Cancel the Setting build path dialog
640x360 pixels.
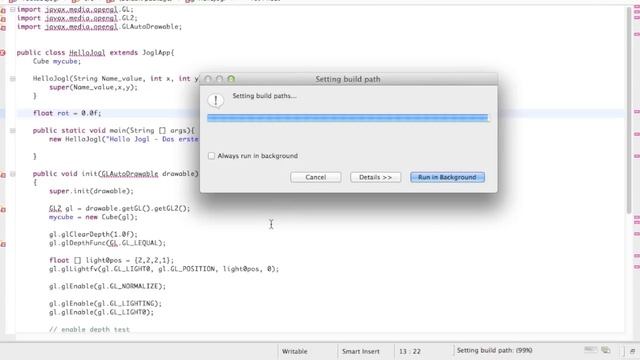click(x=316, y=177)
